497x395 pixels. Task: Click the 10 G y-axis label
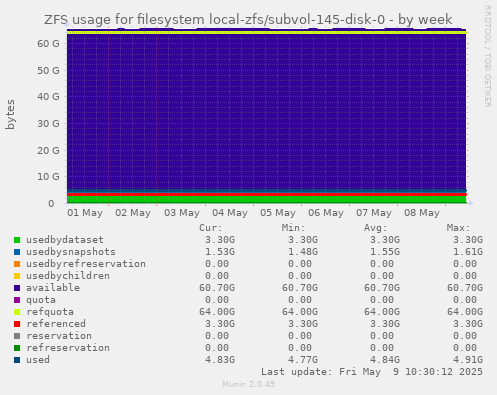pyautogui.click(x=48, y=176)
